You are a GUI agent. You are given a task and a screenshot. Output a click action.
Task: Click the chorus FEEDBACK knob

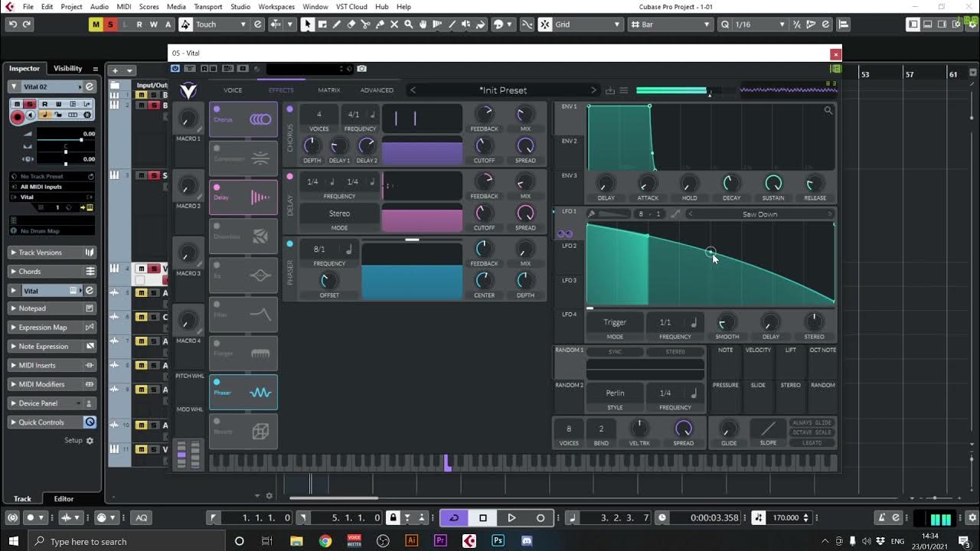tap(484, 116)
